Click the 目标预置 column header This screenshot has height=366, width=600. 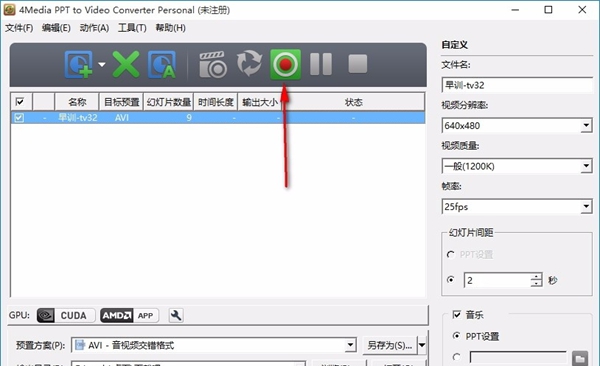click(x=121, y=102)
